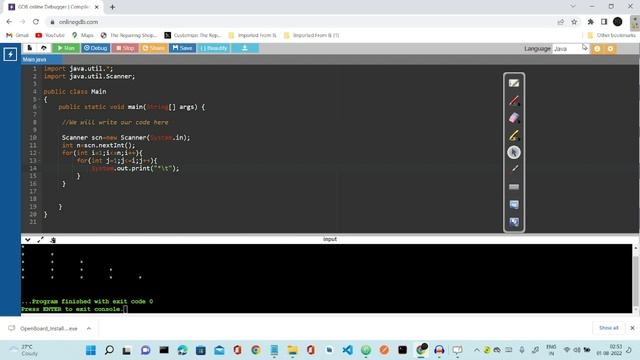Click the screen capture icon in the floating toolbar
Image resolution: width=640 pixels, height=360 pixels.
(x=514, y=204)
